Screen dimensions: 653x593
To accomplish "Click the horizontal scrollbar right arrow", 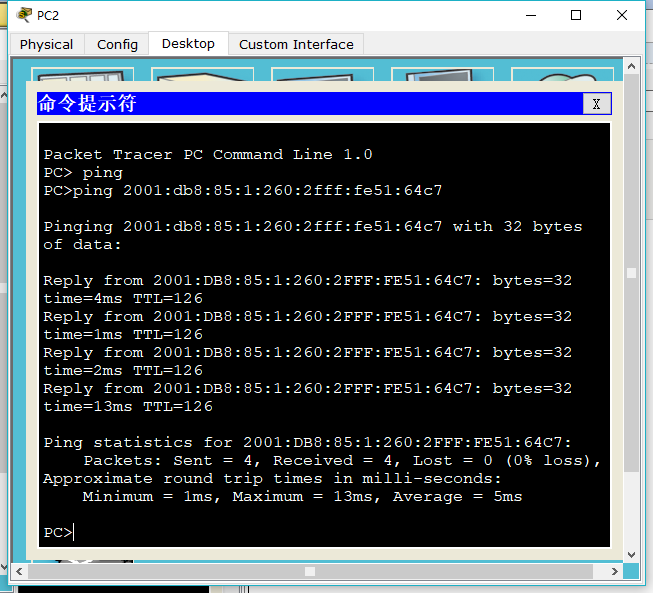I will click(615, 571).
